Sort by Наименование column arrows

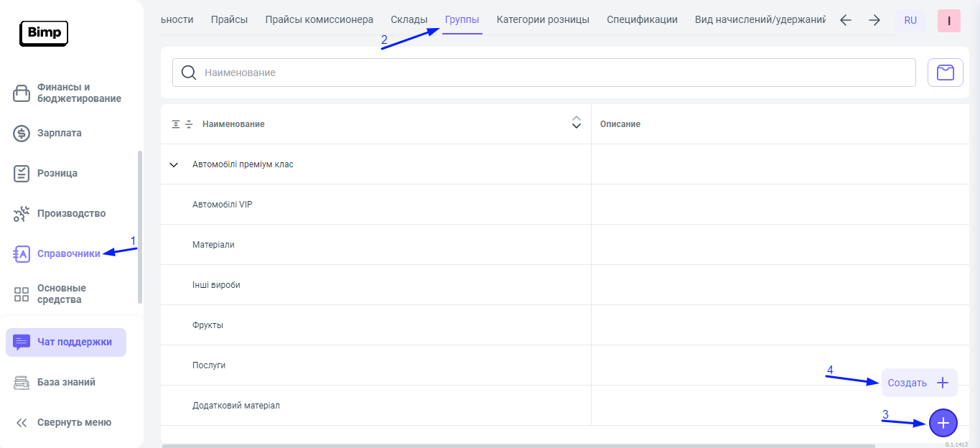point(576,123)
